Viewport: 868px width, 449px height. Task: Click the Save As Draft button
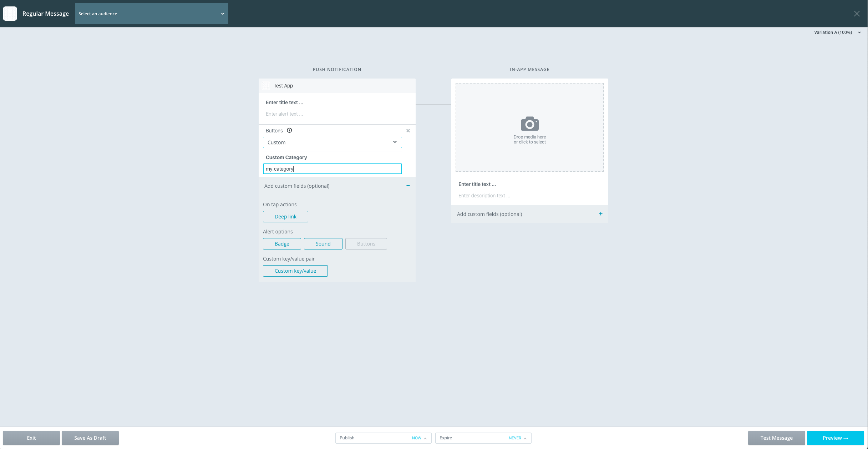(90, 438)
